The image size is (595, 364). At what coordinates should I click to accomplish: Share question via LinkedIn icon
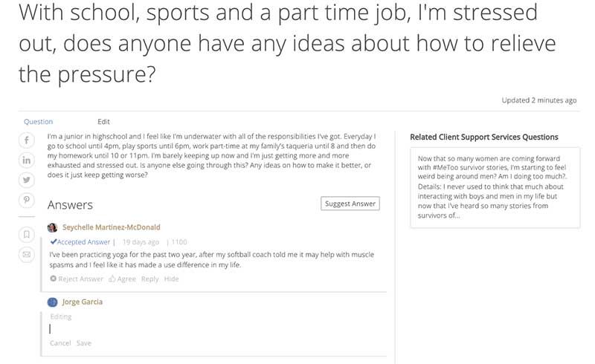click(27, 160)
